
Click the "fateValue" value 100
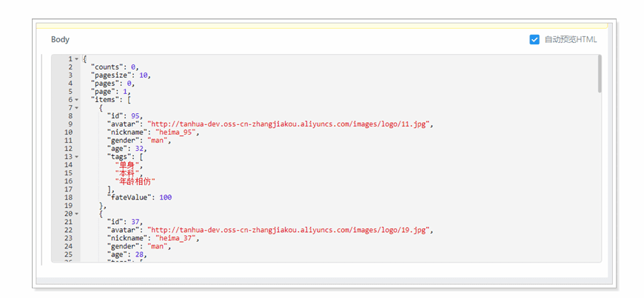pos(165,197)
